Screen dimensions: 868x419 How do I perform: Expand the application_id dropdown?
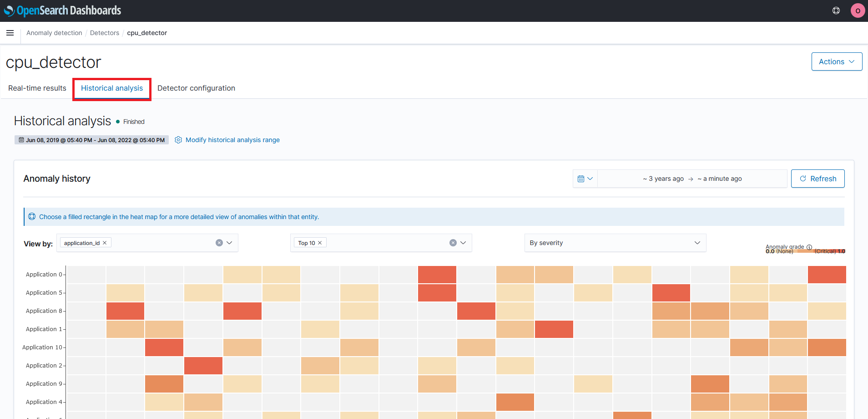[x=229, y=243]
